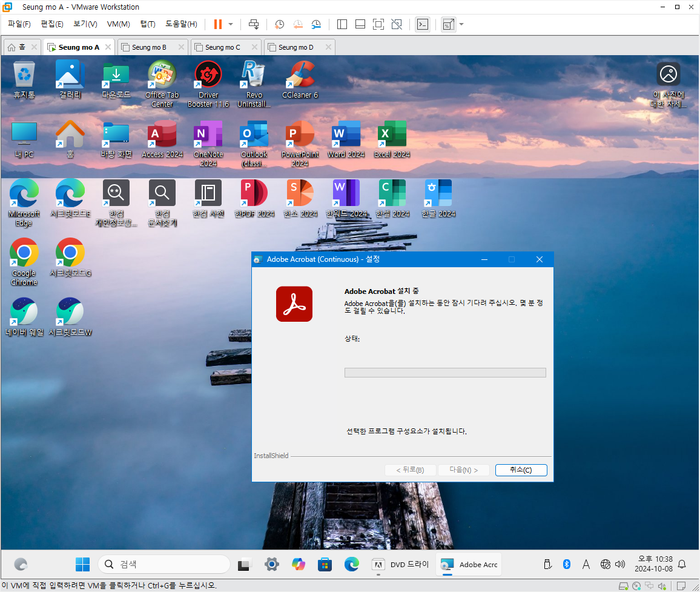The image size is (700, 592).
Task: Open the clock showing 오후 10:38
Action: coord(653,564)
